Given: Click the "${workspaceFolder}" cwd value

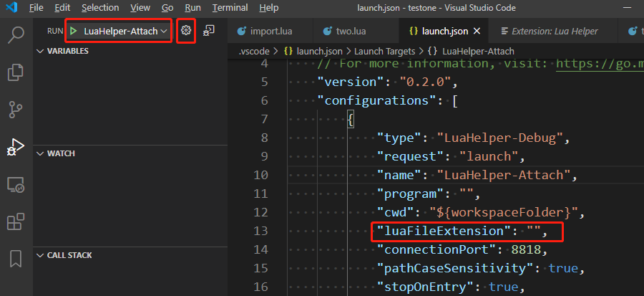Looking at the screenshot, I should tap(504, 212).
